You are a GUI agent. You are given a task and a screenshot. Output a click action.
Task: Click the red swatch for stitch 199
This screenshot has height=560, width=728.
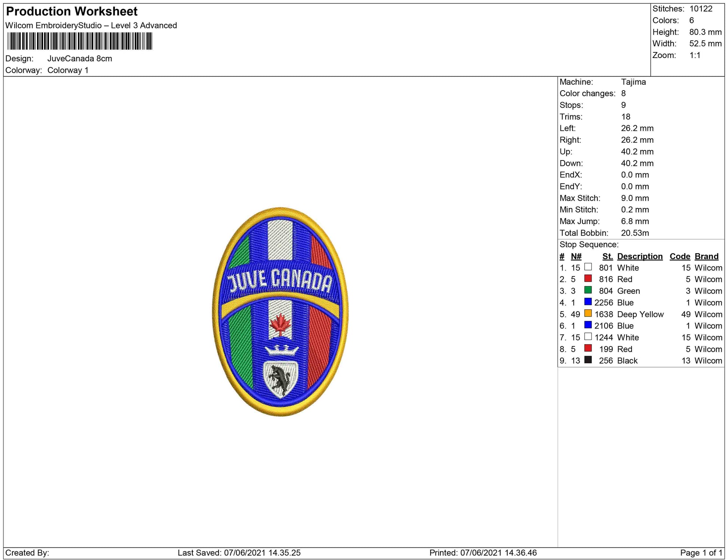click(588, 348)
